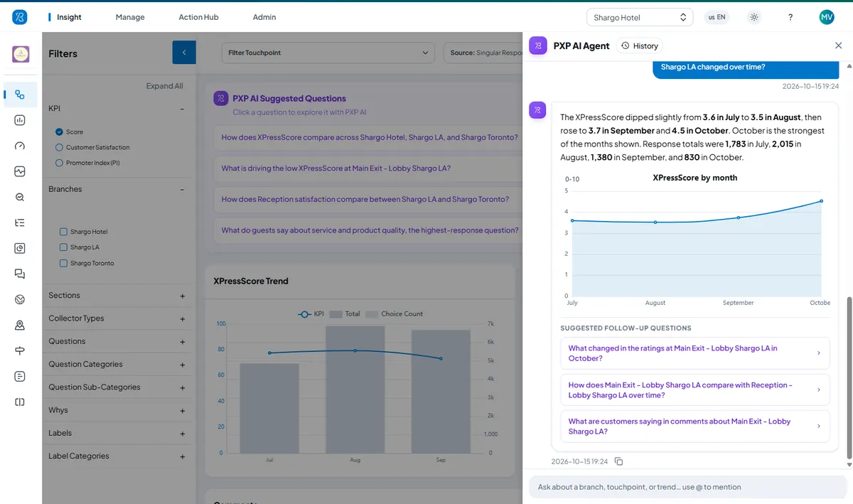
Task: Copy the AI response with copy icon
Action: [618, 461]
